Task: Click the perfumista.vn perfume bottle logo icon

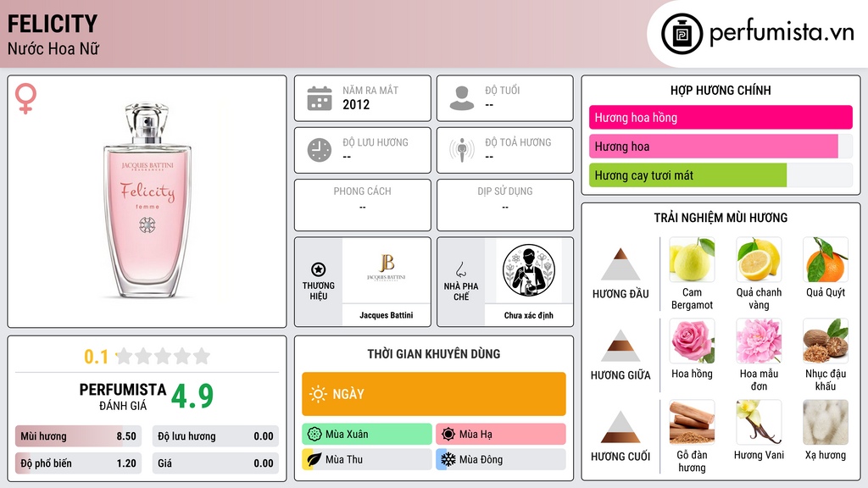Action: [682, 34]
